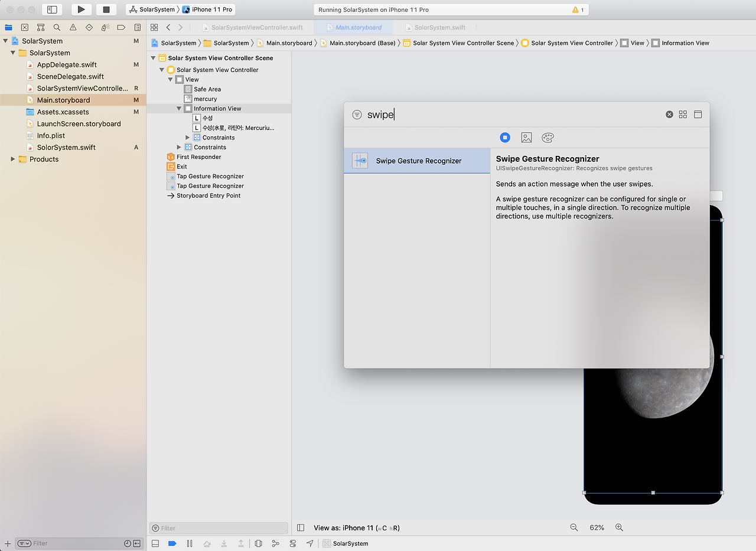Select the first Tap Gesture Recognizer
Viewport: 756px width, 551px height.
[210, 176]
